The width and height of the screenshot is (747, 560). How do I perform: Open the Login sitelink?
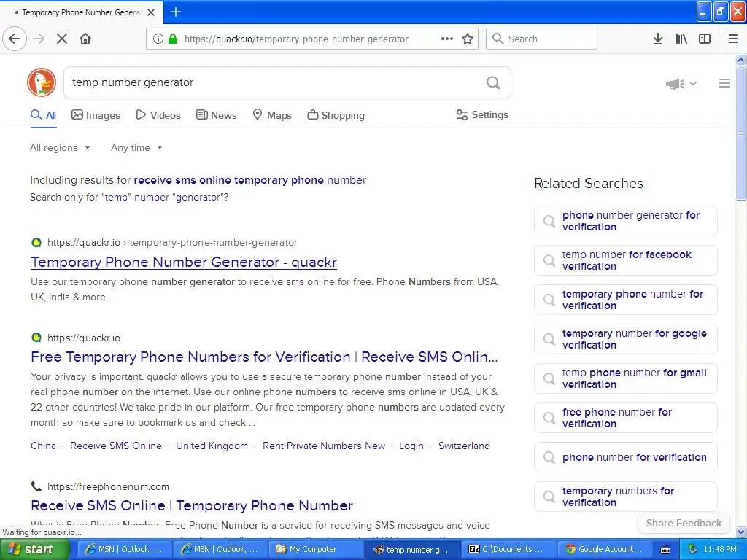[x=411, y=446]
